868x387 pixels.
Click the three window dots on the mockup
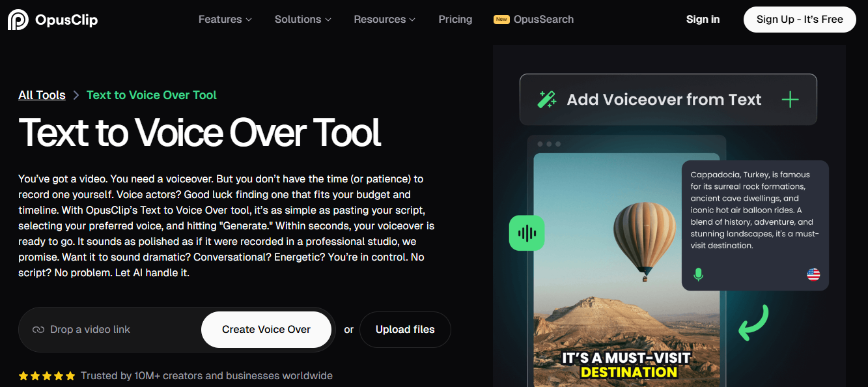point(549,144)
